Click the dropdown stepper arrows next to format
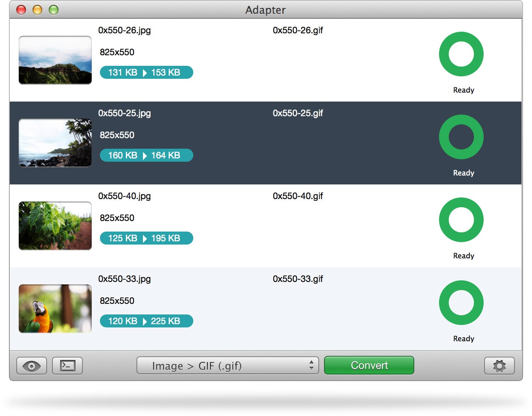This screenshot has width=532, height=416. coord(312,365)
